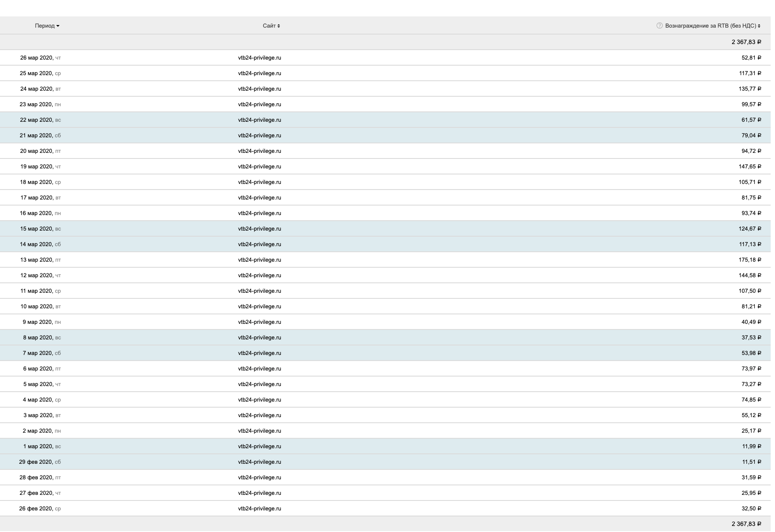775x532 pixels.
Task: Click the date 18 мар 2020
Action: click(36, 182)
